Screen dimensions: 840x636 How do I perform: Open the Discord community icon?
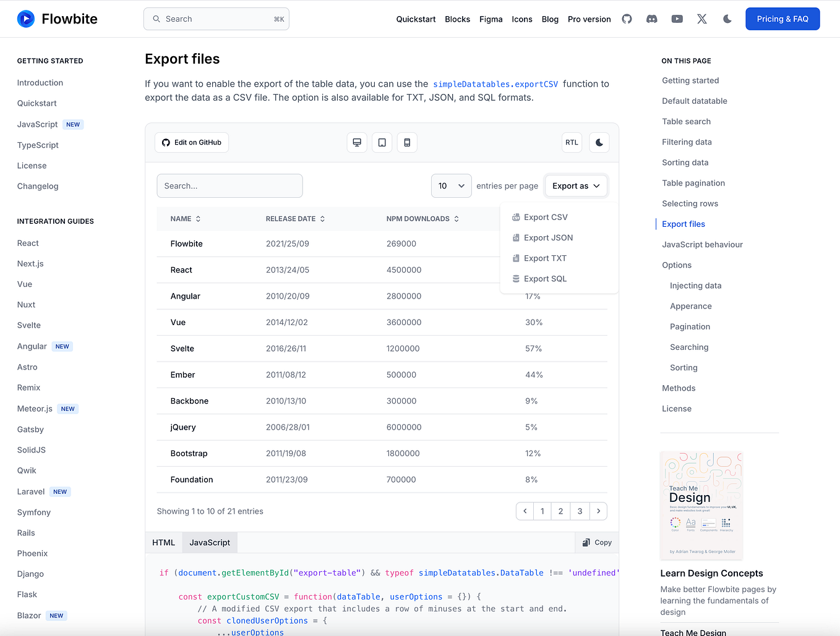pyautogui.click(x=651, y=19)
